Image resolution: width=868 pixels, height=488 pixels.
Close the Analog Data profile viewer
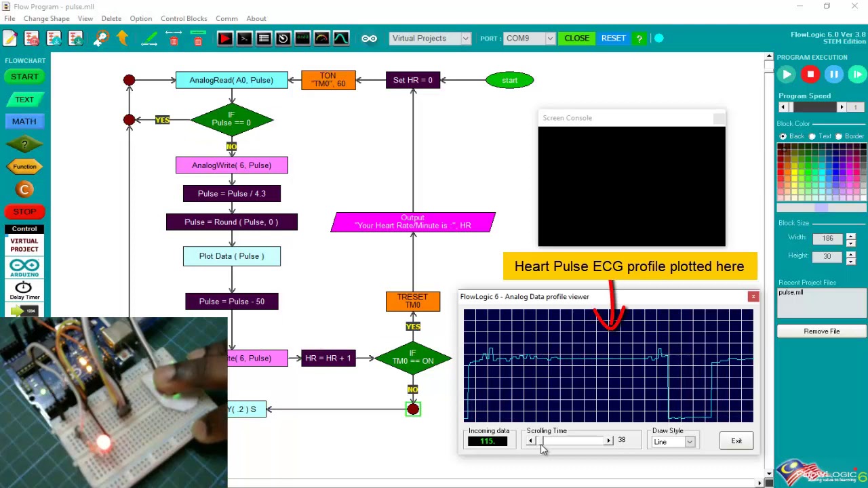tap(753, 297)
